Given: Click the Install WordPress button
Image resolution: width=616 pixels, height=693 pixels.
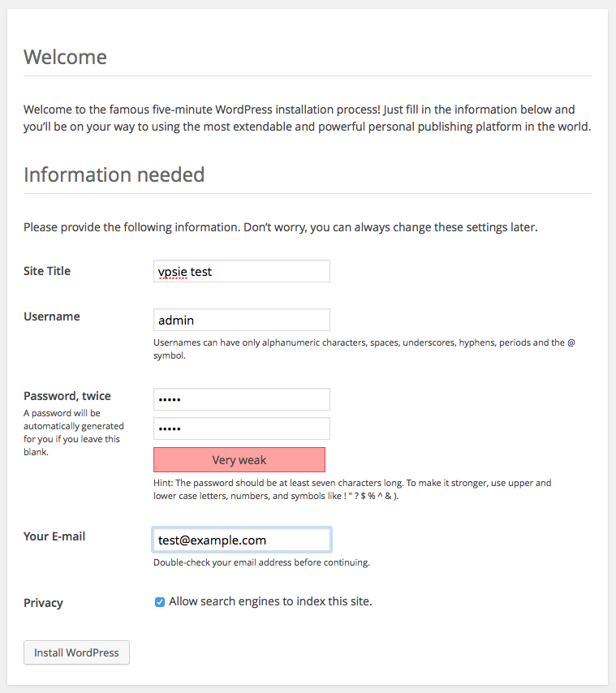Looking at the screenshot, I should tap(76, 652).
